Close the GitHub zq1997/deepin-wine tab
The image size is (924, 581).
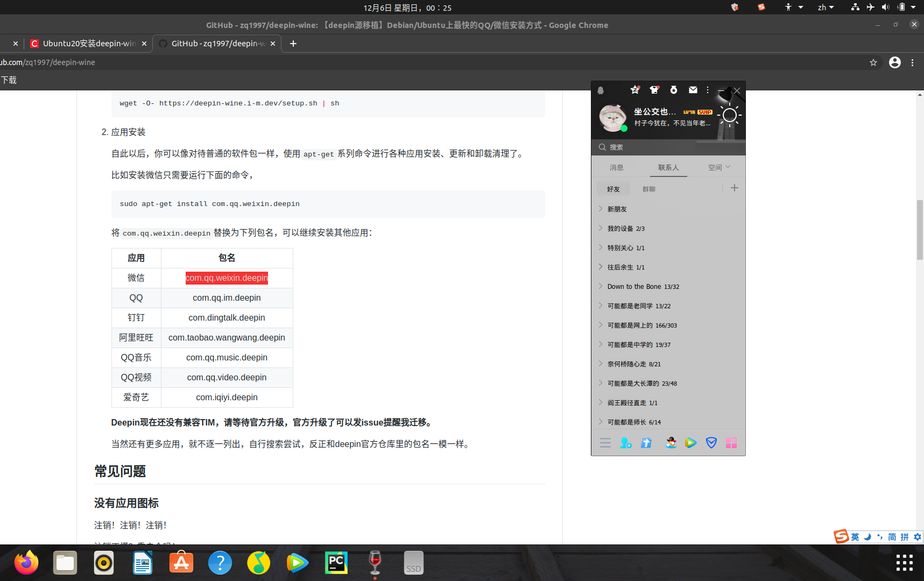click(x=273, y=44)
